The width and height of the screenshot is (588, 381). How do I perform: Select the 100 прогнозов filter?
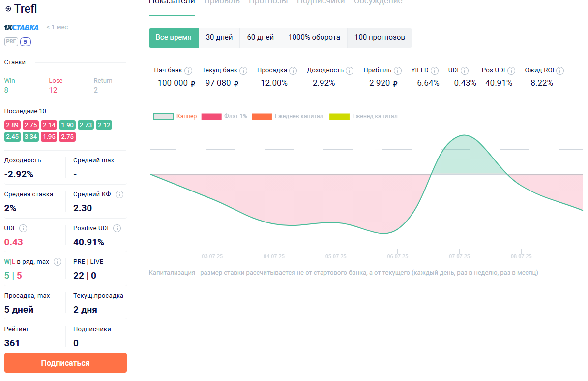pos(380,38)
